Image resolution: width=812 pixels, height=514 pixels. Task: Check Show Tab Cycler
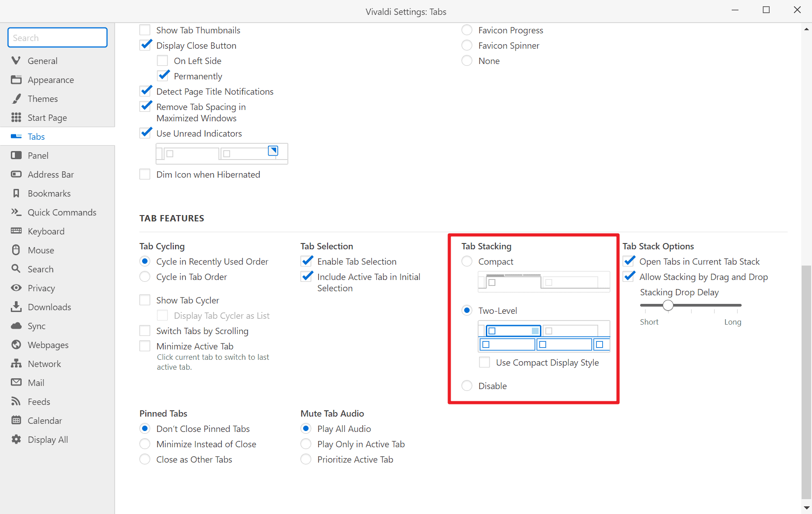[x=145, y=300]
